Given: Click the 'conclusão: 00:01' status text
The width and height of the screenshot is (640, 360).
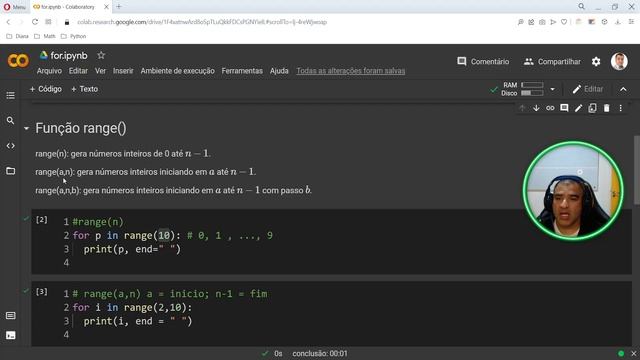Looking at the screenshot, I should point(320,353).
